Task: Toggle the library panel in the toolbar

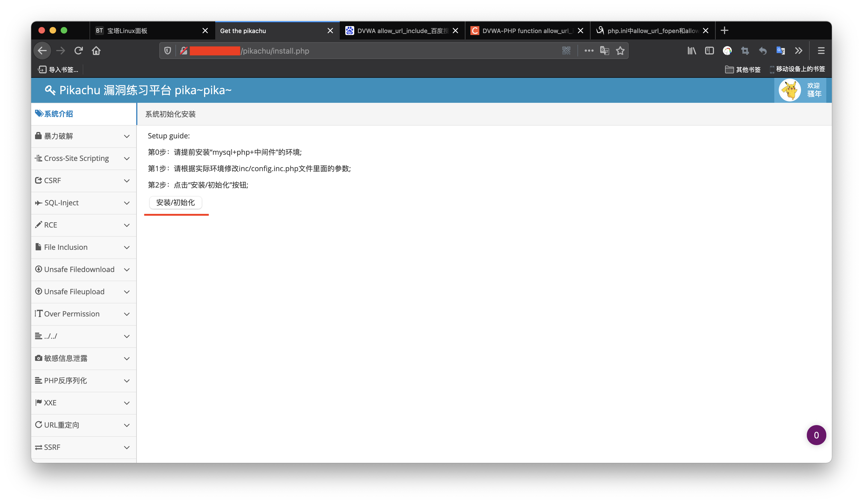Action: coord(691,51)
